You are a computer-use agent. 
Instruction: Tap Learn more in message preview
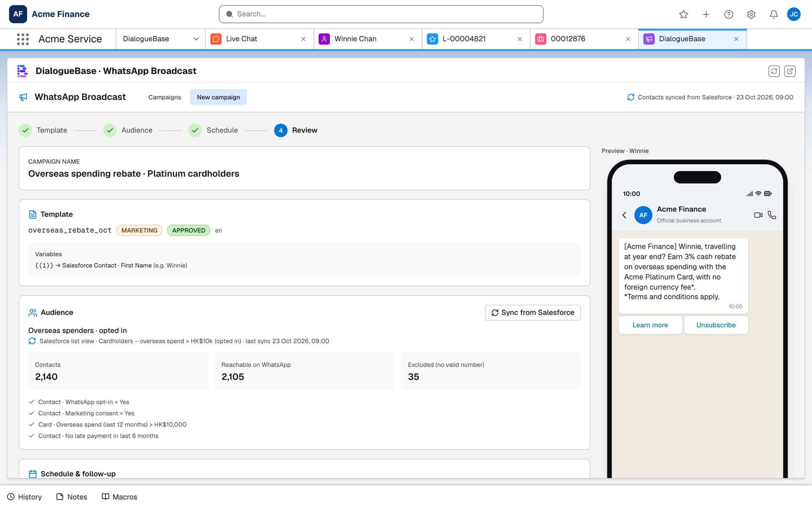(x=650, y=325)
